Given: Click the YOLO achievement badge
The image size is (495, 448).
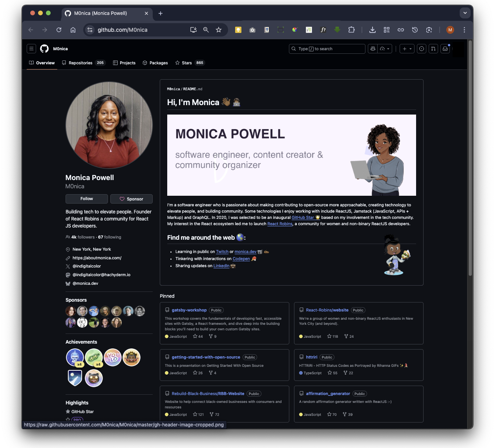Looking at the screenshot, I should pos(113,357).
